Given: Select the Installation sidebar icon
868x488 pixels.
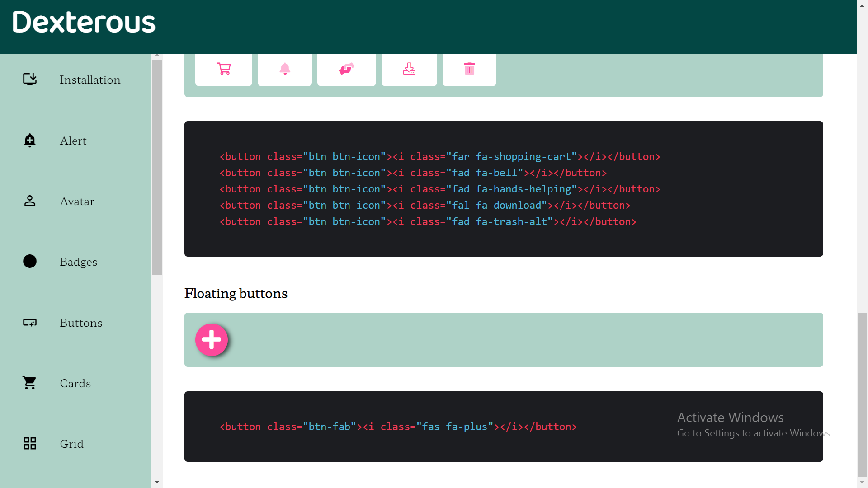Looking at the screenshot, I should (29, 79).
